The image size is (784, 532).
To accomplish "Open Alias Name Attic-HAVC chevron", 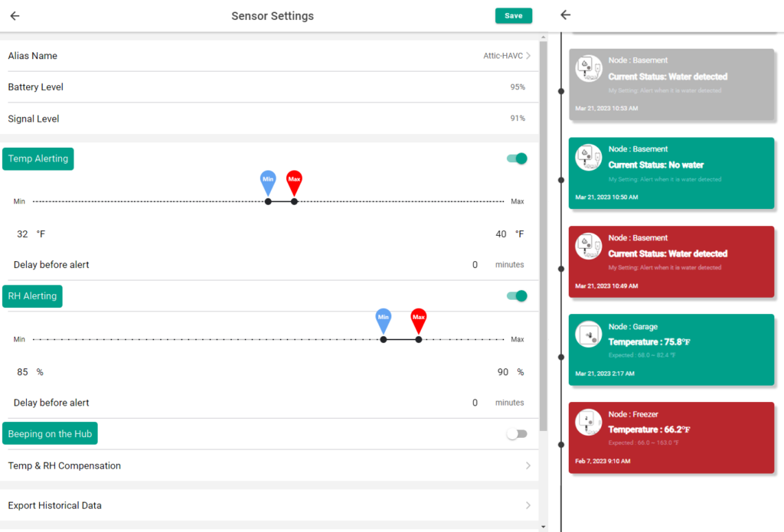I will (528, 56).
